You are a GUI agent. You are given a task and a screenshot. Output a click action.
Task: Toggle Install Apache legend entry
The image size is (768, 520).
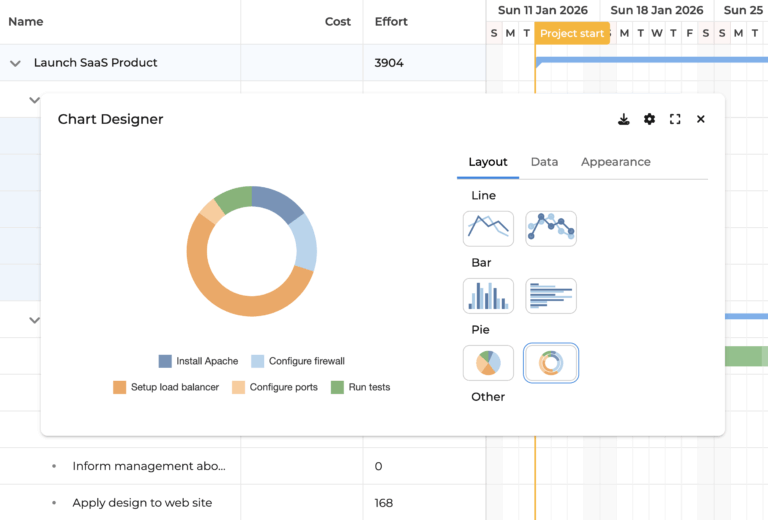(206, 361)
